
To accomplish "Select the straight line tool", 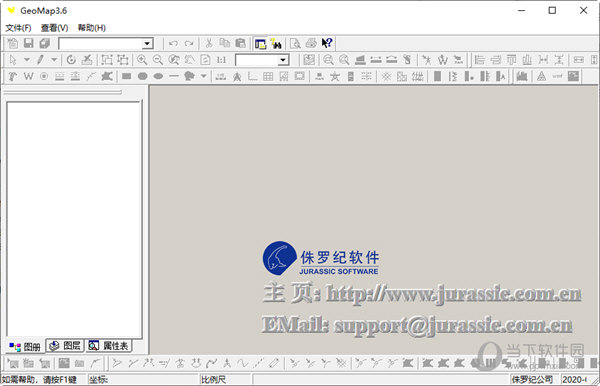I will click(174, 77).
